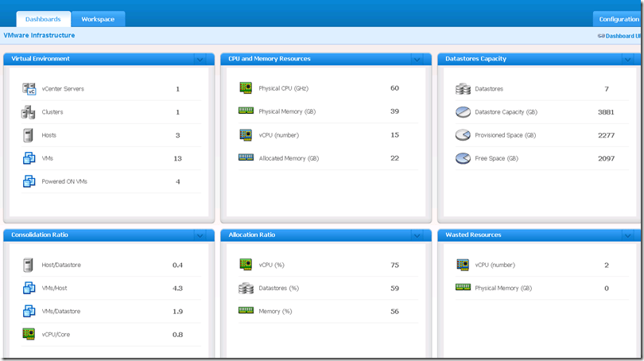Click the Physical CPU (GHz) icon
This screenshot has width=644, height=361.
tap(246, 88)
